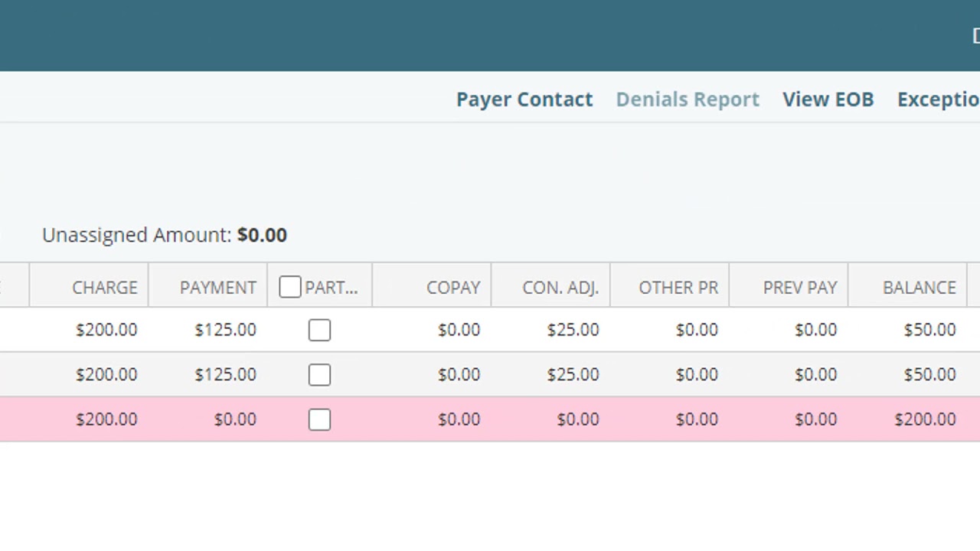Screen dimensions: 980x551
Task: Open the Payer Contact link
Action: [x=524, y=99]
